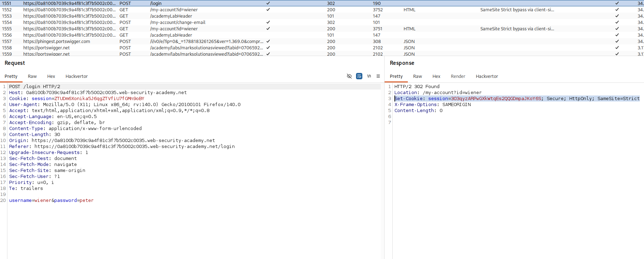This screenshot has height=259, width=644.
Task: Click the Cookie session header in request
Action: [76, 98]
